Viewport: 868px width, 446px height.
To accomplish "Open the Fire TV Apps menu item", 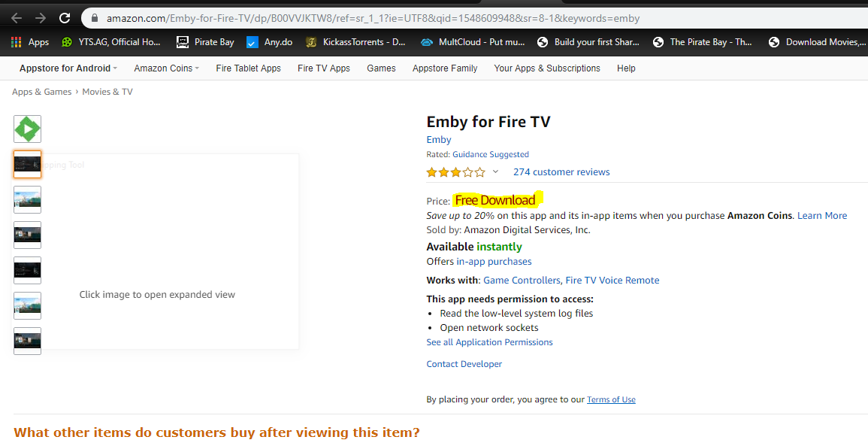I will [x=324, y=68].
